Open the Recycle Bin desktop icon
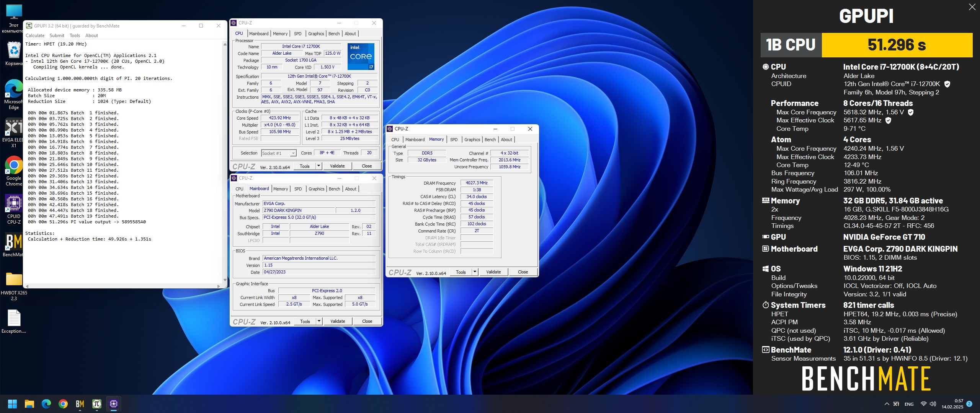The height and width of the screenshot is (413, 980). (14, 54)
